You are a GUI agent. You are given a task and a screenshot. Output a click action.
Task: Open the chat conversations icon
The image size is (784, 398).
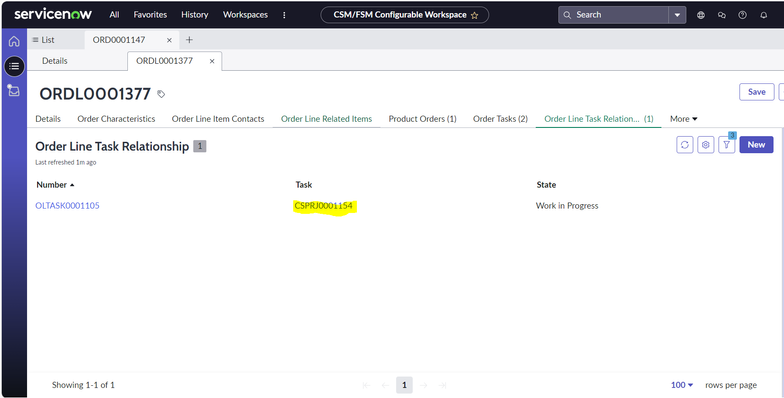click(722, 15)
